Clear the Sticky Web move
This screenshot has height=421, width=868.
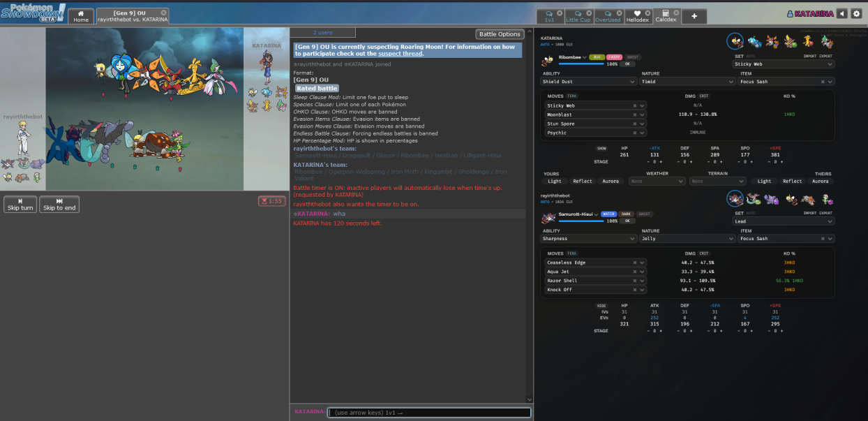tap(635, 105)
